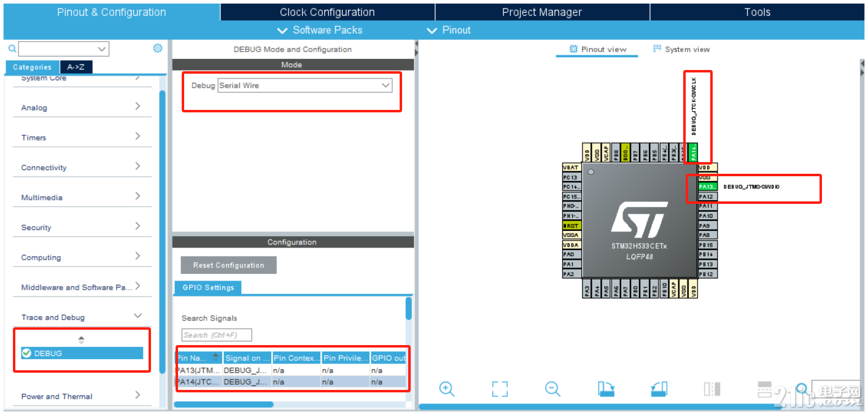This screenshot has width=868, height=412.
Task: Switch categories list to A->Z
Action: [x=76, y=67]
